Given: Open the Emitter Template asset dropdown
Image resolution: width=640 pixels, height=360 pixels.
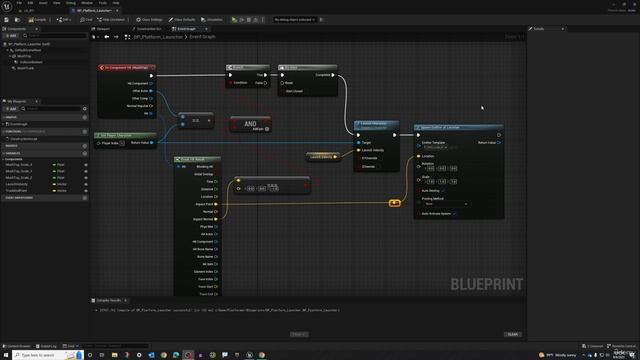Looking at the screenshot, I should point(436,147).
